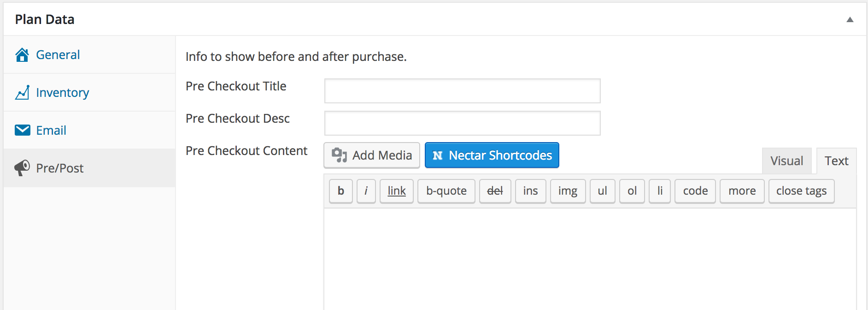Click the Email envelope icon
The height and width of the screenshot is (310, 868).
[22, 131]
